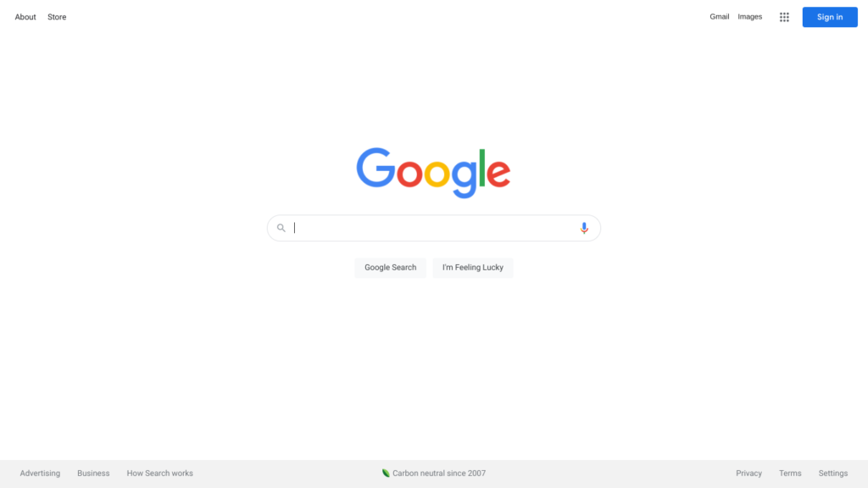Click Carbon neutral since 2007 link
This screenshot has width=868, height=488.
[x=439, y=474]
